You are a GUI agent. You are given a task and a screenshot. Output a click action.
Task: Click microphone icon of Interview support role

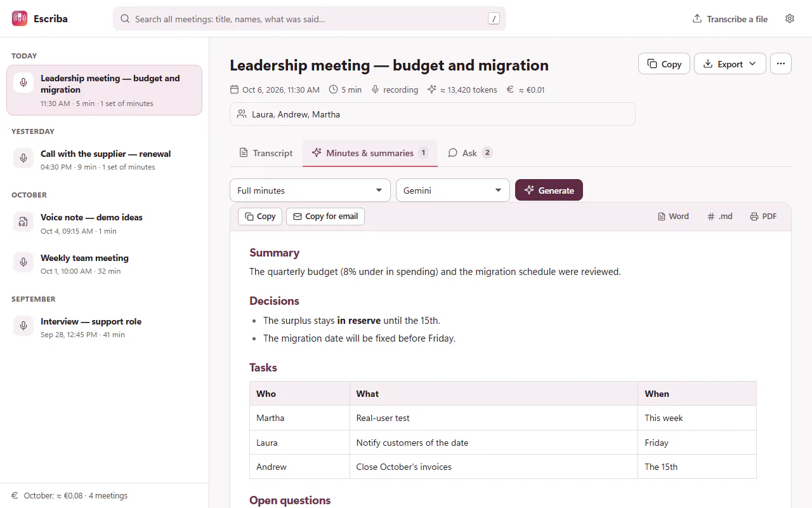23,326
